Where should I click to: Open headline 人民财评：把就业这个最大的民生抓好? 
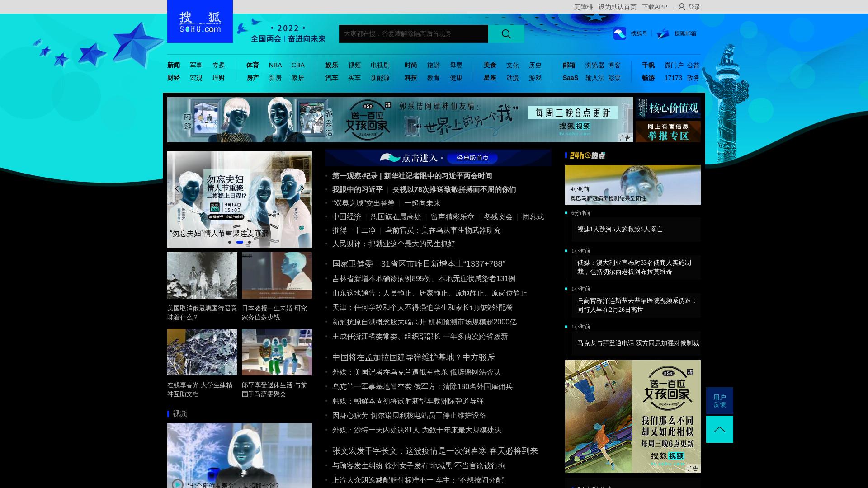point(394,244)
